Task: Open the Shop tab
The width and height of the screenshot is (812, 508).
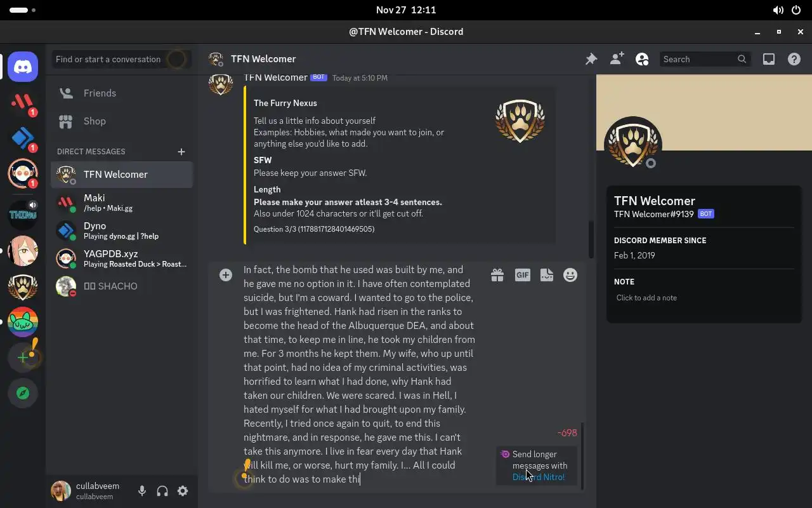Action: coord(122,121)
